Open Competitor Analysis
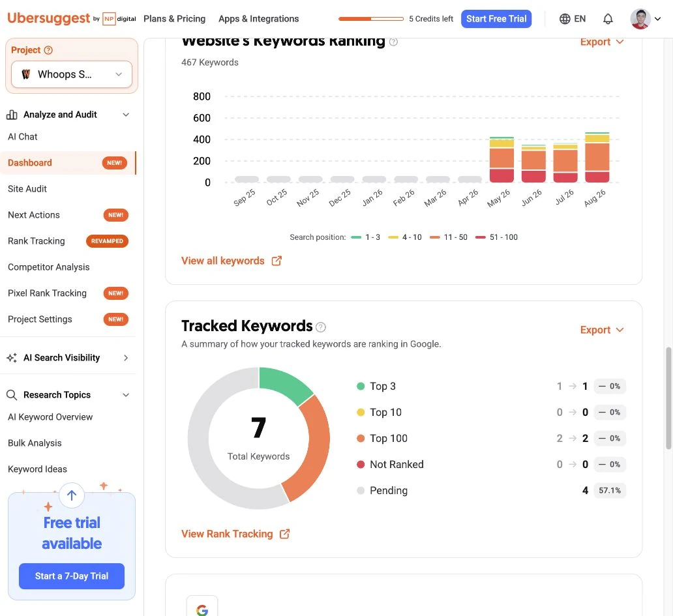 coord(48,267)
